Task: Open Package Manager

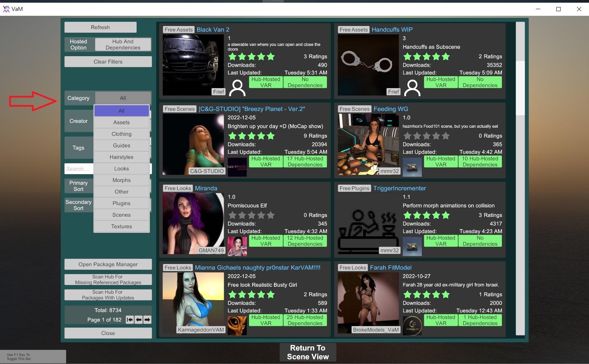Action: coord(108,264)
